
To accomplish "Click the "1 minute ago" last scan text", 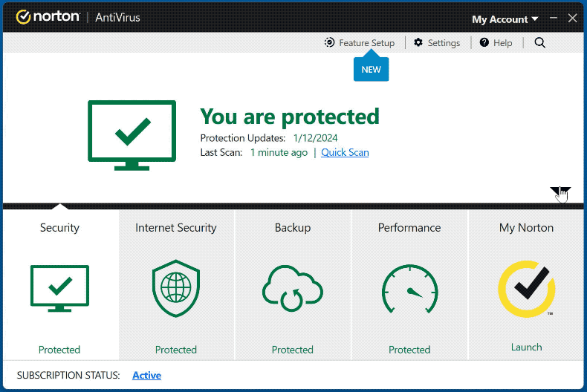I will 279,153.
